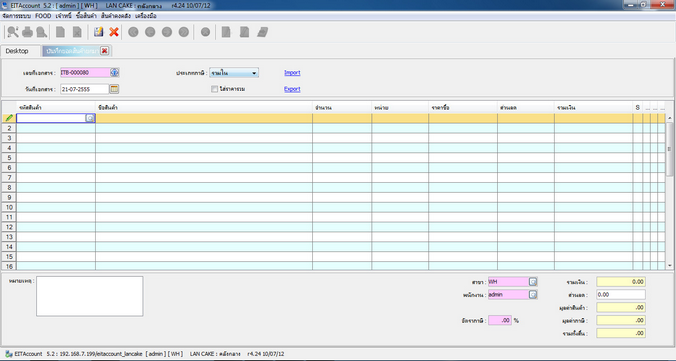Click the pink tax rate field before %

point(500,320)
